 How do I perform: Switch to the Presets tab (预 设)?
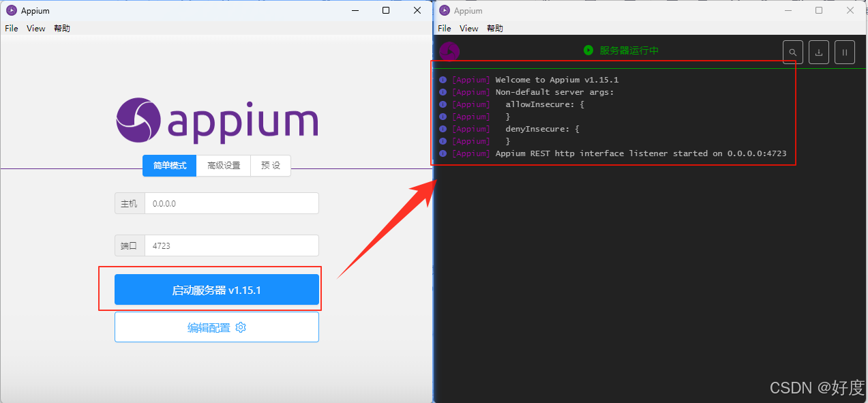271,166
